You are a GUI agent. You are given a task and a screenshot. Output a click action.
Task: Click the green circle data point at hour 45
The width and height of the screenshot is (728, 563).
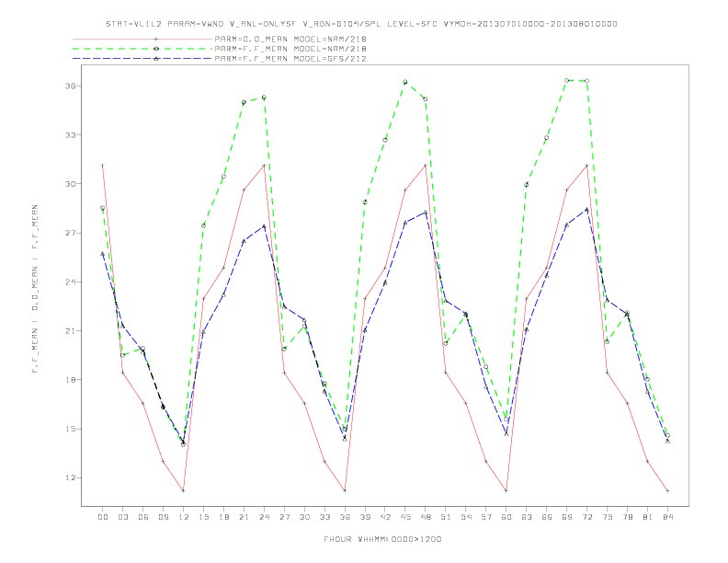(x=405, y=82)
